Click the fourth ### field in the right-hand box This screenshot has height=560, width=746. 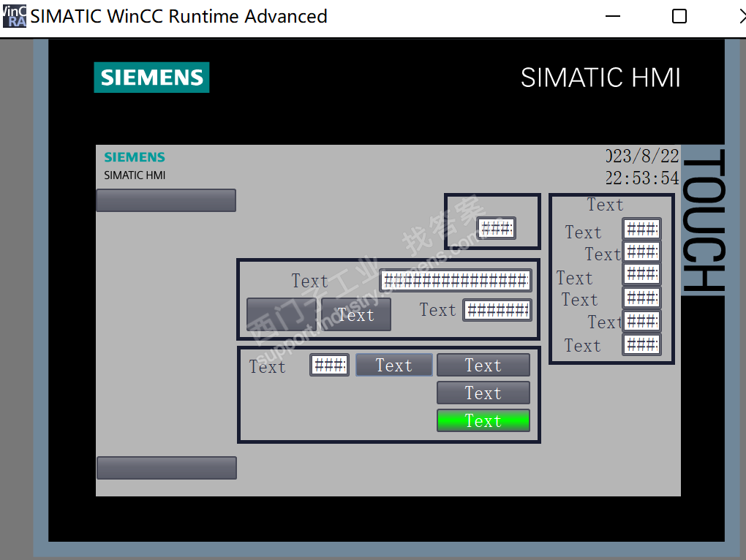[x=642, y=298]
